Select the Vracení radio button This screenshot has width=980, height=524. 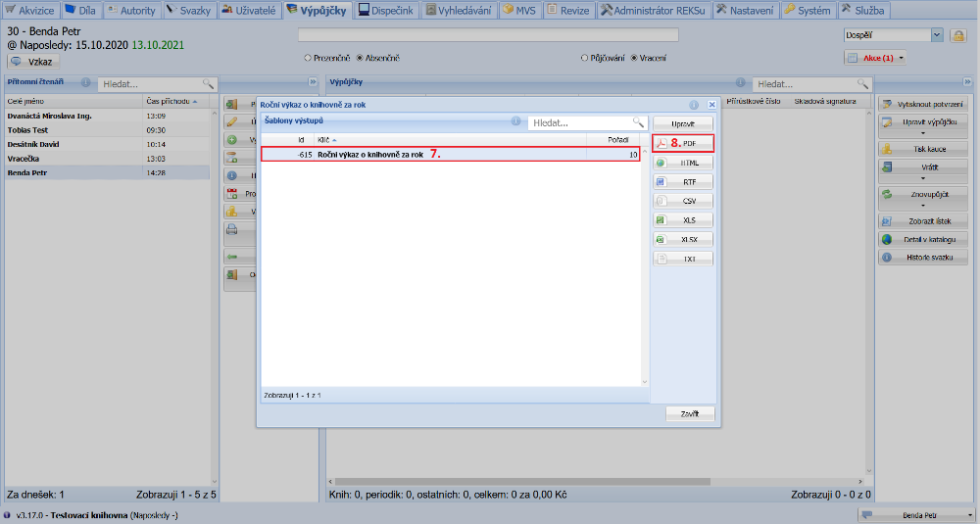[634, 58]
